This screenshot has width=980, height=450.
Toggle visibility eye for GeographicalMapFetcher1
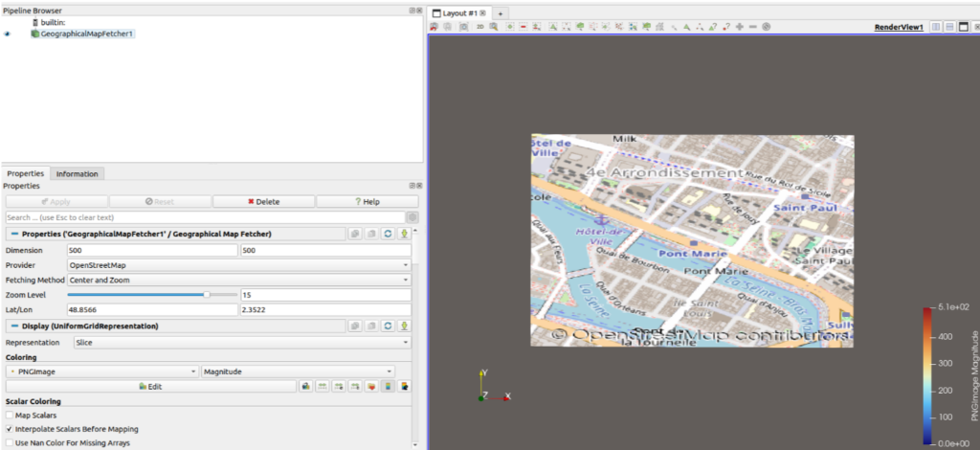7,34
